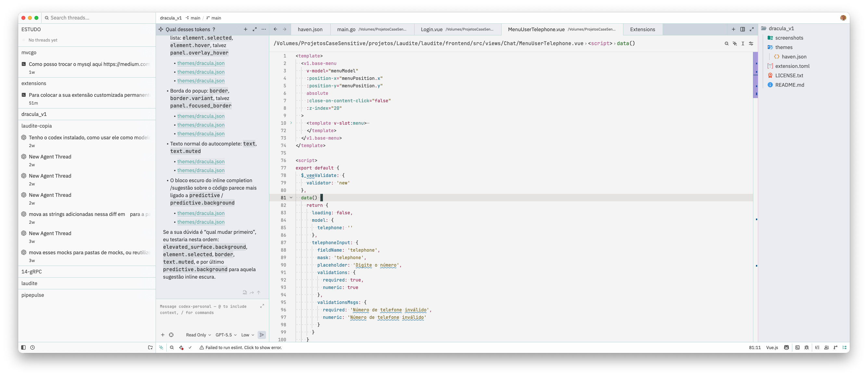This screenshot has height=377, width=868.
Task: Toggle the outline panel in status bar
Action: [817, 347]
